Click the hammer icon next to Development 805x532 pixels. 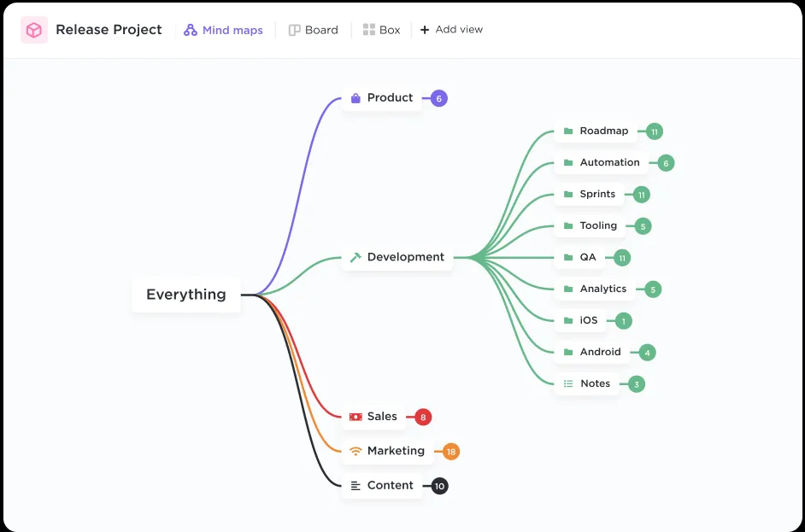click(357, 256)
